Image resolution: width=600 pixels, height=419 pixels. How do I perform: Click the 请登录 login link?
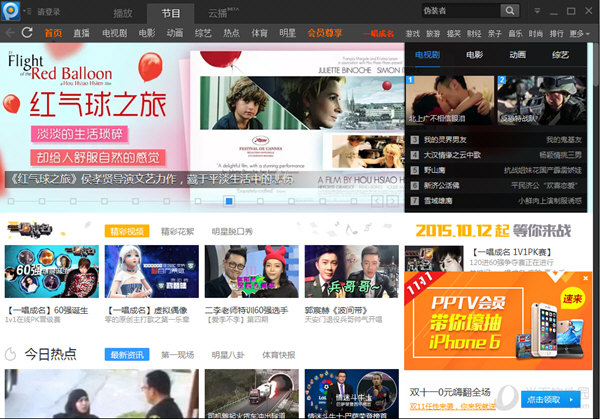49,12
